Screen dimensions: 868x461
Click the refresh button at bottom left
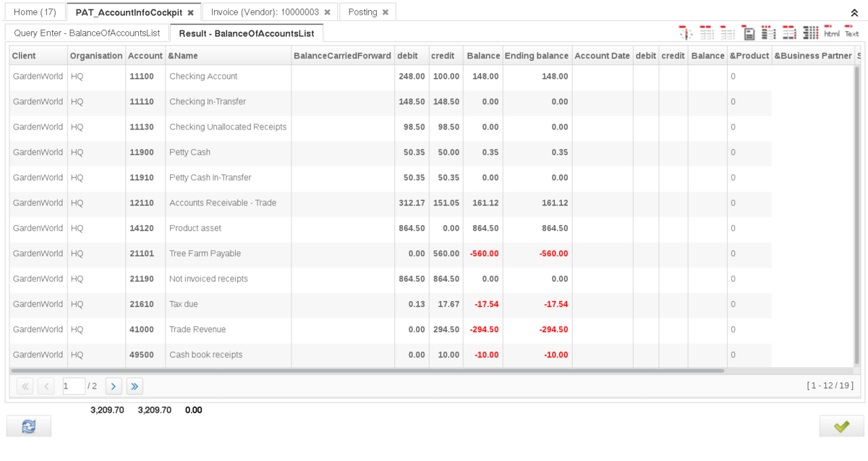point(29,426)
